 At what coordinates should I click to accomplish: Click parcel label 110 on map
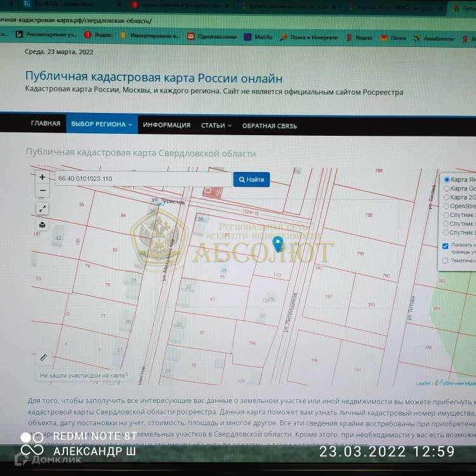[x=277, y=275]
